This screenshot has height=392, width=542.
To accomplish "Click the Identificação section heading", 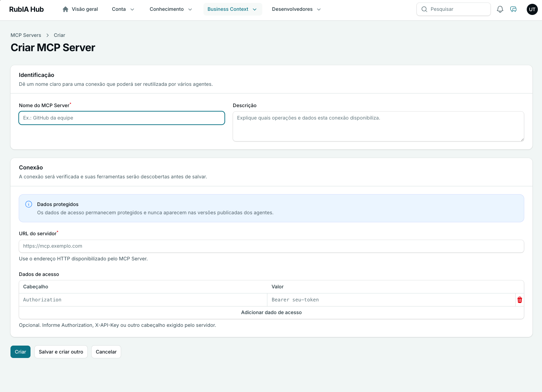I will coord(37,75).
